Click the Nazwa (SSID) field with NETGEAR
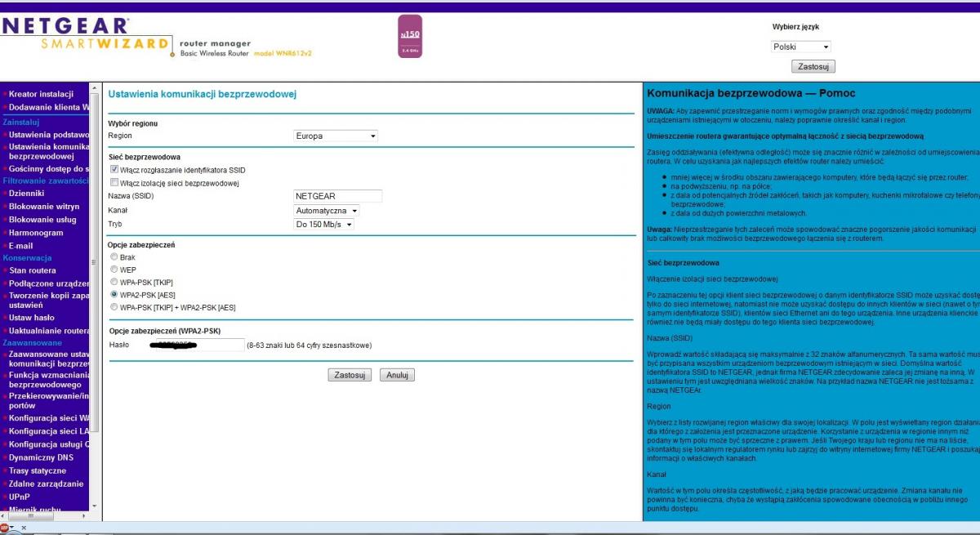This screenshot has height=535, width=980. coord(337,196)
